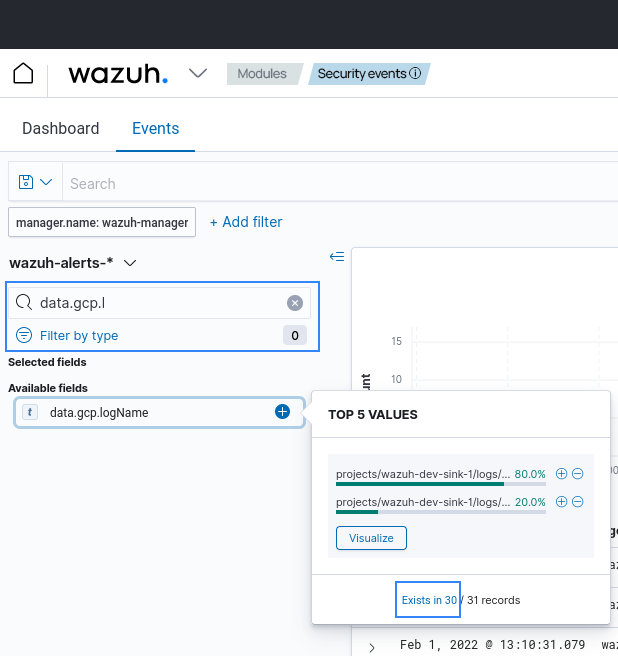Screen dimensions: 618x656
Task: Select the search magnifier icon
Action: (24, 302)
